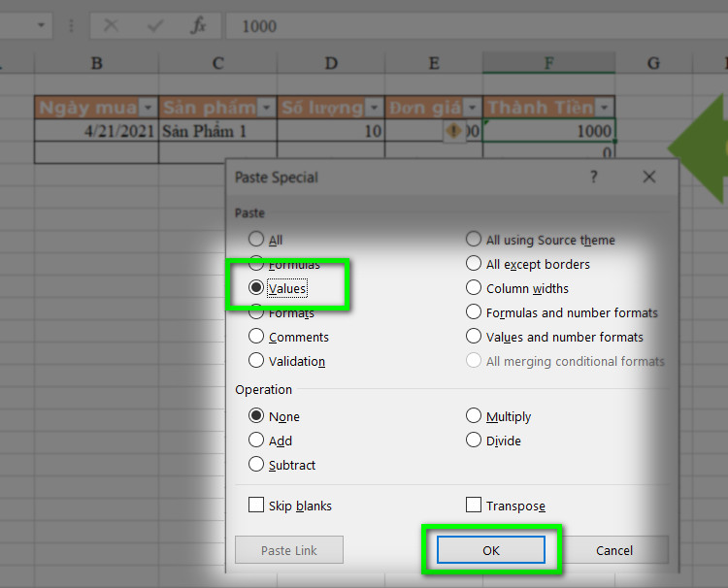Select column F header

tap(548, 63)
